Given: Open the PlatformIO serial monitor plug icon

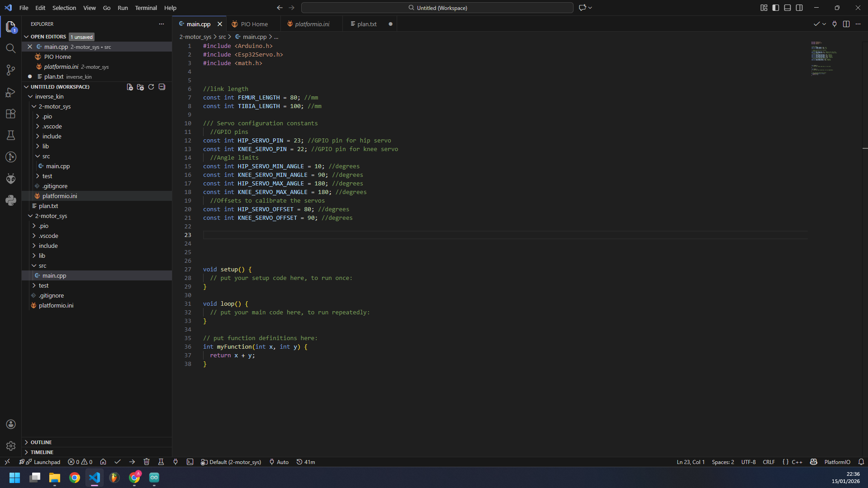Looking at the screenshot, I should (175, 462).
